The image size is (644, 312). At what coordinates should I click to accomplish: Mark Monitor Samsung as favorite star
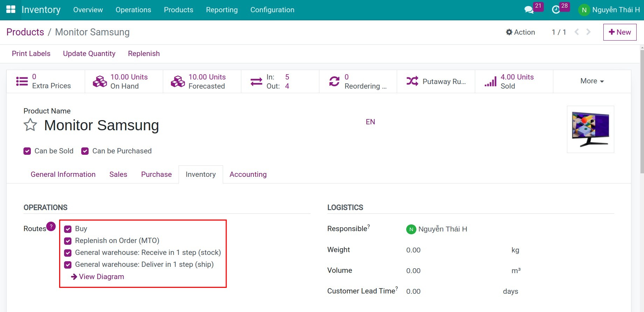click(30, 125)
